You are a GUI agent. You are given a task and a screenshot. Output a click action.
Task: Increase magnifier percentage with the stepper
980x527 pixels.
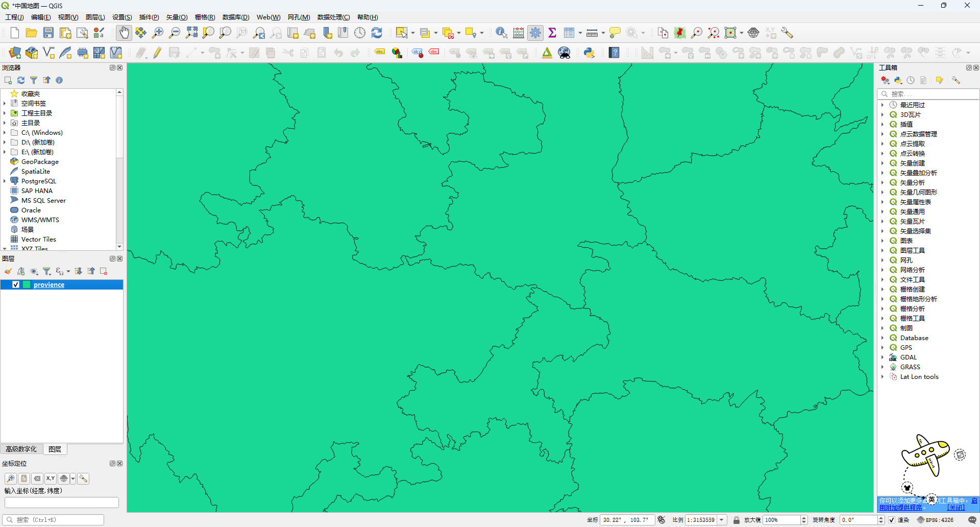coord(805,517)
